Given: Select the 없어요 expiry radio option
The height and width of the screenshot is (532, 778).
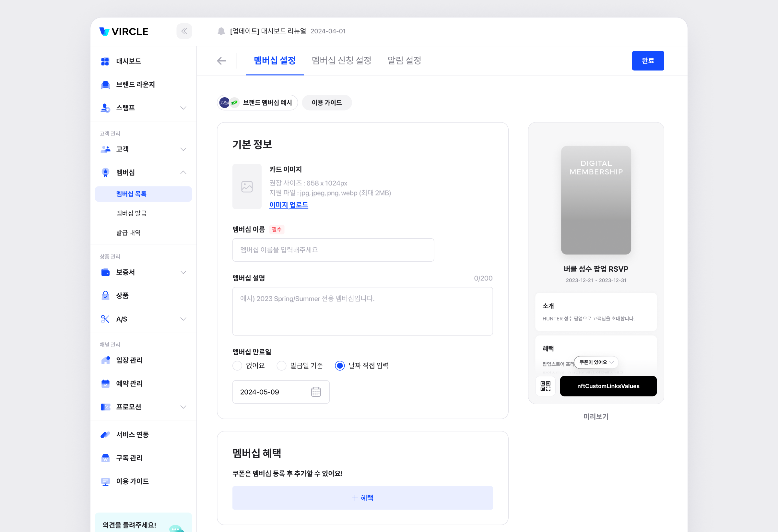Looking at the screenshot, I should 237,365.
